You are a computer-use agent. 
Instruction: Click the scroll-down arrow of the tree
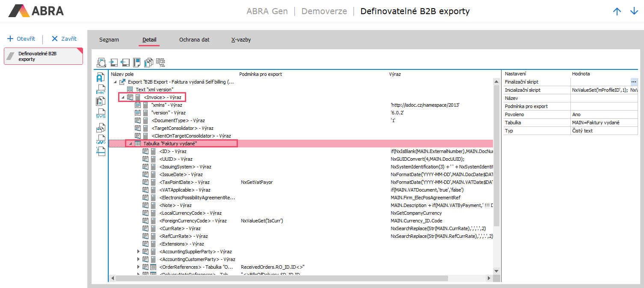(x=496, y=271)
